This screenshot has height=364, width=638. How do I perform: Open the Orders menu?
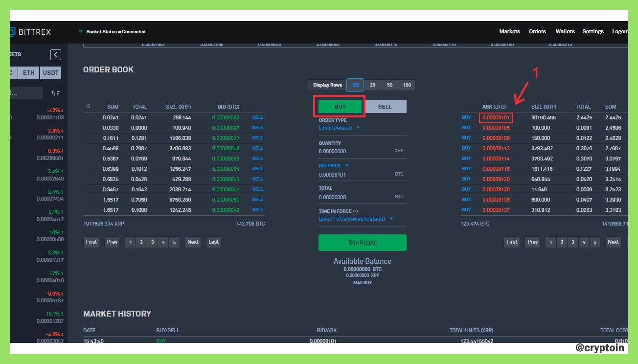537,31
